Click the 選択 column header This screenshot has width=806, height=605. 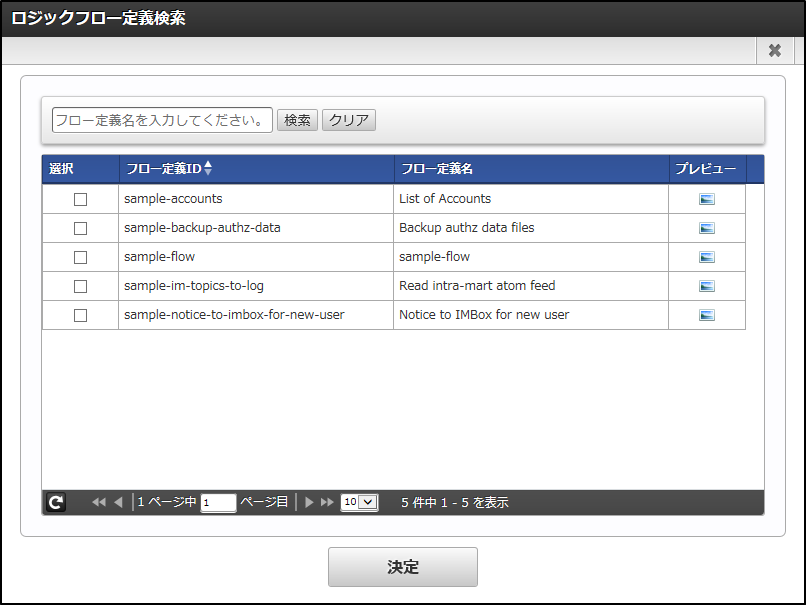click(81, 169)
